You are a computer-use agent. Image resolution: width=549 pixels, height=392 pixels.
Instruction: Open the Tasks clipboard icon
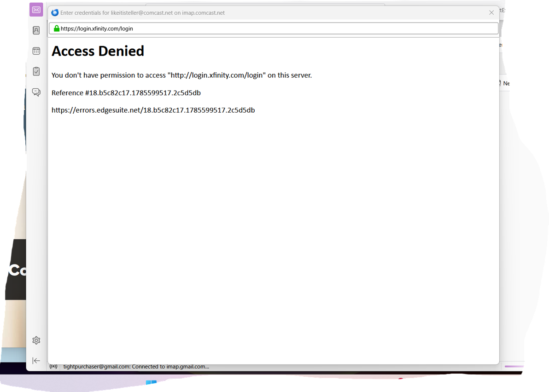point(36,71)
